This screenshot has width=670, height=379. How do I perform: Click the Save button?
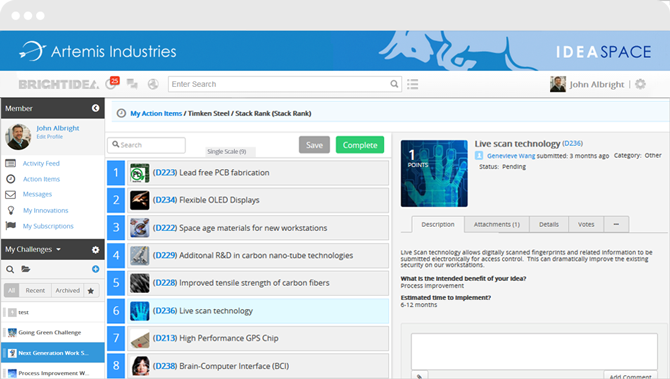pos(314,145)
